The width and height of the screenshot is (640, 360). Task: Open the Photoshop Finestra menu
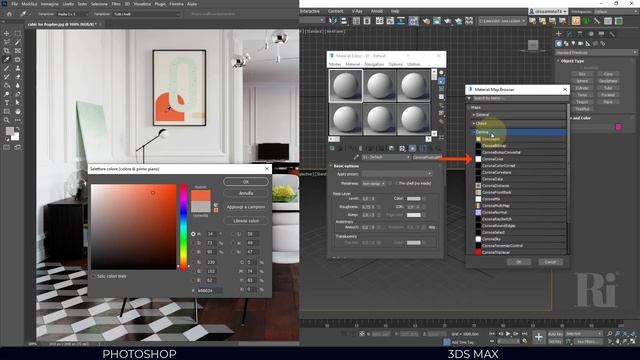point(176,4)
